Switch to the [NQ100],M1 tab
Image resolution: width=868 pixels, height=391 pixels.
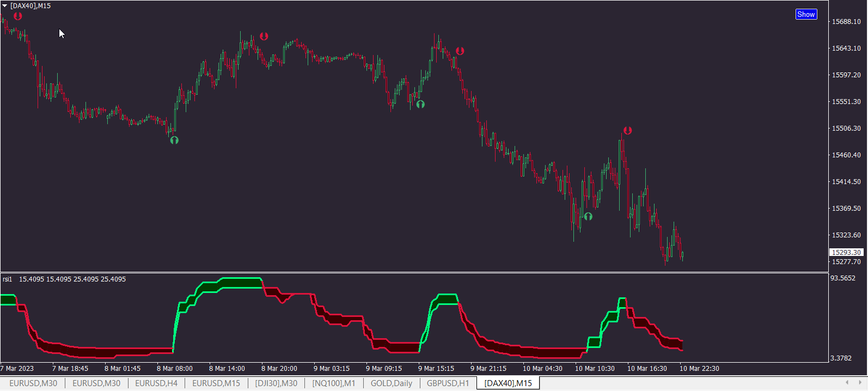(x=334, y=383)
